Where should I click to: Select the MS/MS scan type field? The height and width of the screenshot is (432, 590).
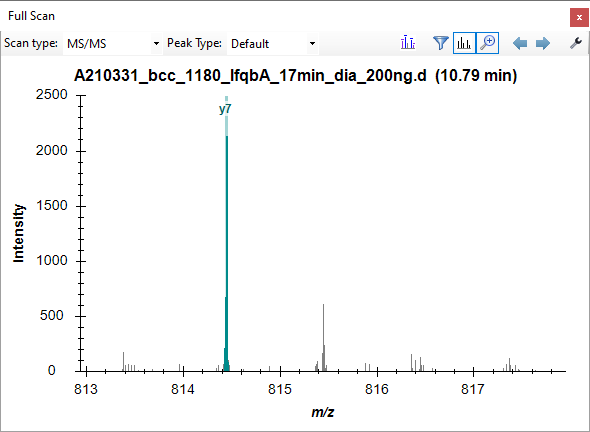(x=113, y=43)
